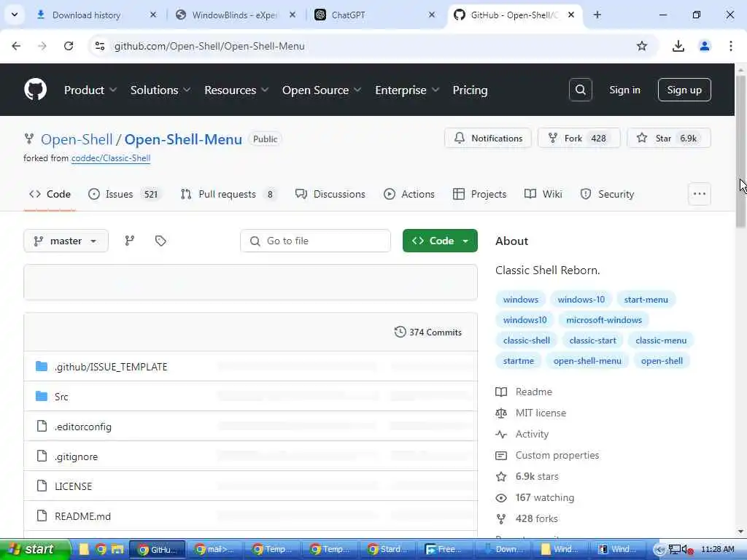Click the Sign in link
The image size is (747, 560).
tap(624, 90)
